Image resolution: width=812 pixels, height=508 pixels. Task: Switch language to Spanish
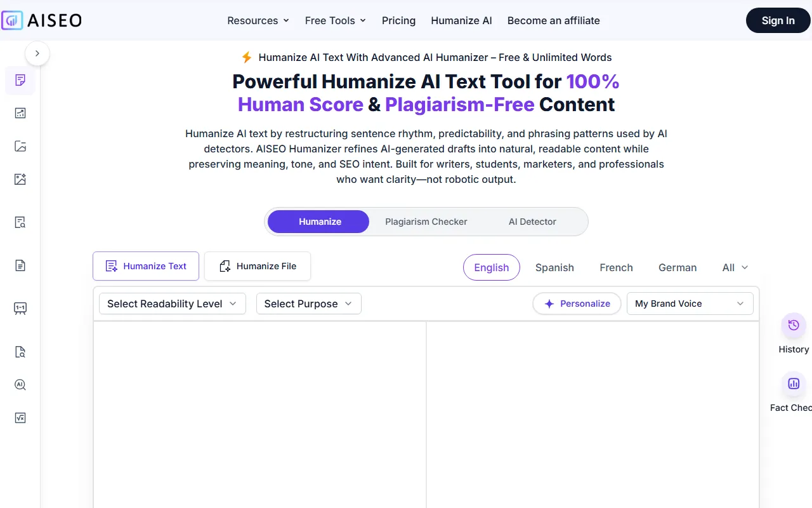tap(554, 267)
